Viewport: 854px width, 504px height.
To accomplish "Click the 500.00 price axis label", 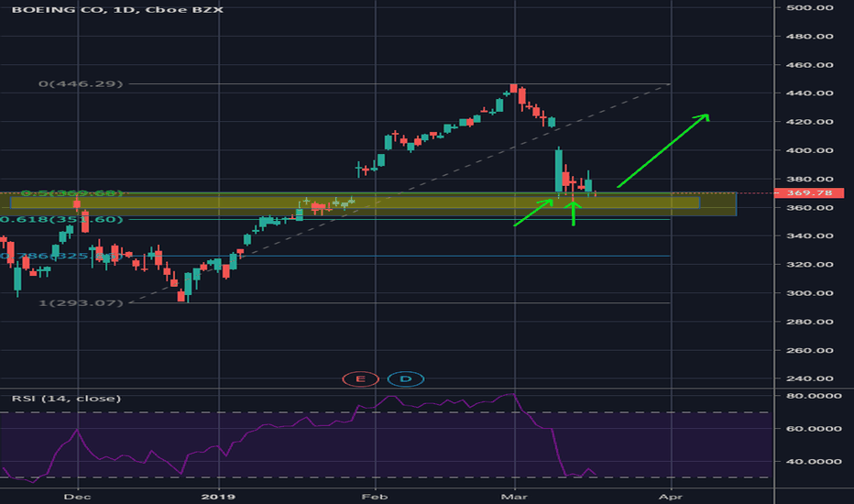I will pyautogui.click(x=809, y=7).
